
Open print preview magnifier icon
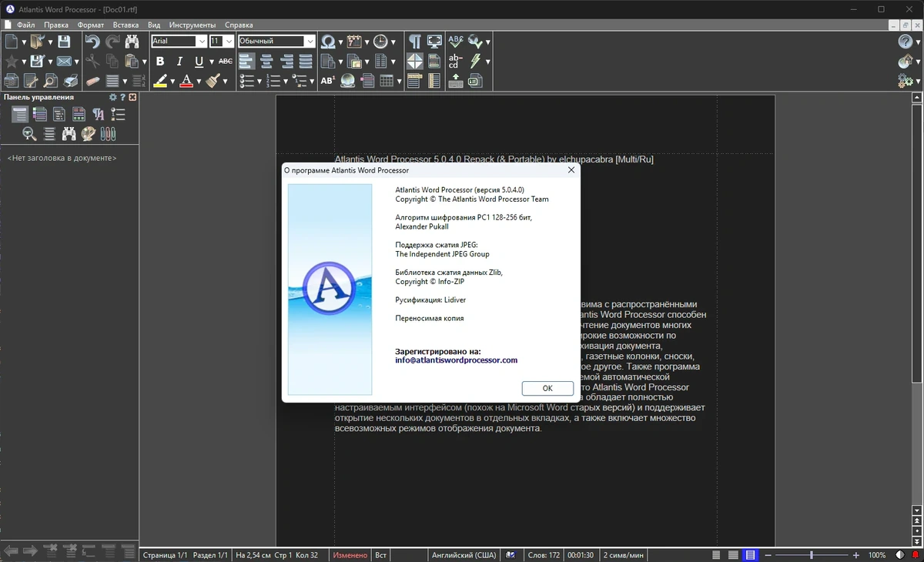pyautogui.click(x=50, y=80)
